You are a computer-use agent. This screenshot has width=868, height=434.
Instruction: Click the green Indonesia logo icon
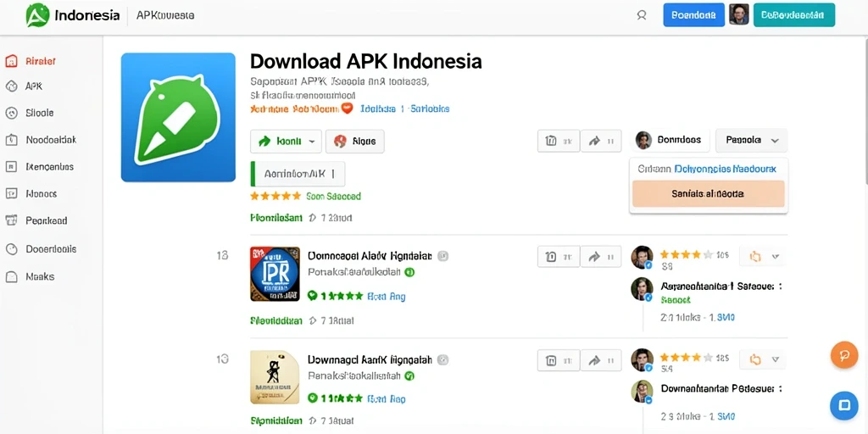pyautogui.click(x=37, y=15)
